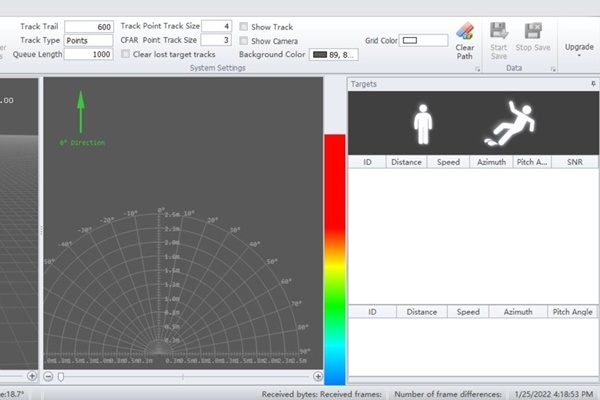The height and width of the screenshot is (400, 600).
Task: Click the view splitter grip handle
Action: pos(41,230)
